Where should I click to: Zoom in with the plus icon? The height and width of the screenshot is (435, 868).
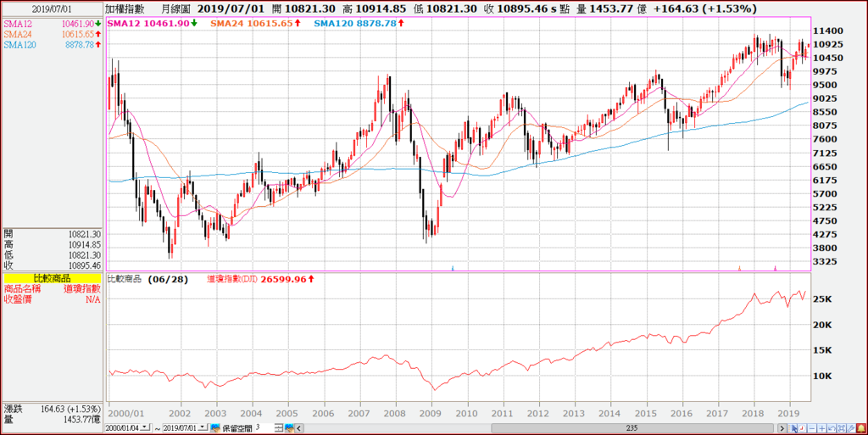click(822, 428)
